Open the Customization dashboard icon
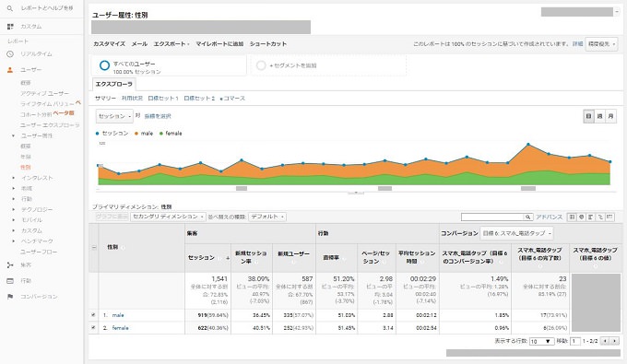The image size is (627, 364). click(x=10, y=27)
